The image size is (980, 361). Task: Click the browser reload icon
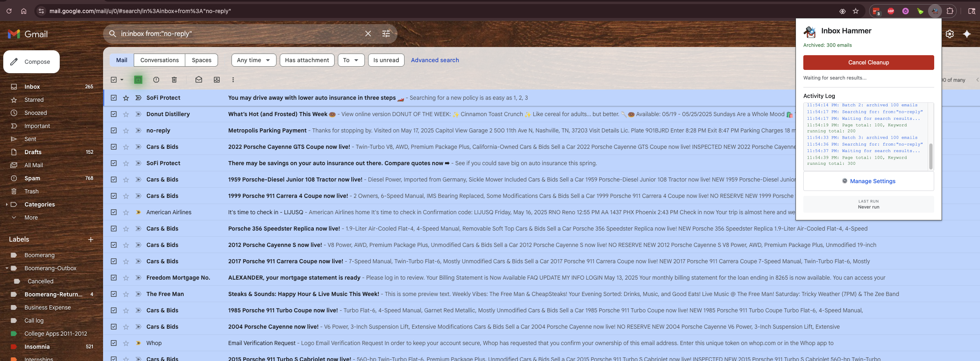click(x=9, y=11)
